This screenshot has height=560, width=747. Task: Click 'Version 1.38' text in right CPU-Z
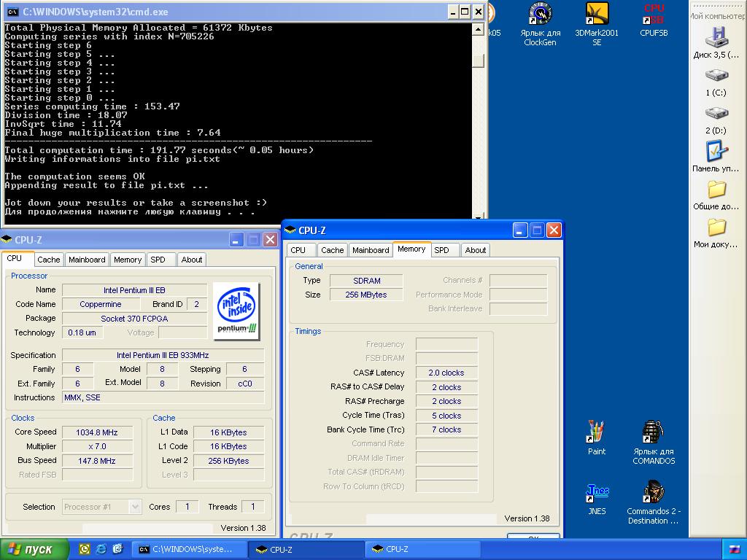[527, 518]
